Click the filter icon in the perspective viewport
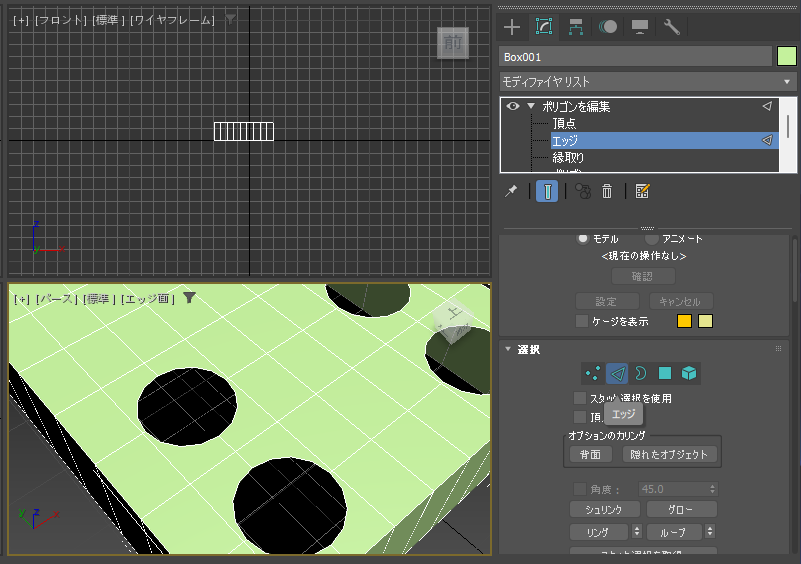The image size is (801, 564). [190, 297]
